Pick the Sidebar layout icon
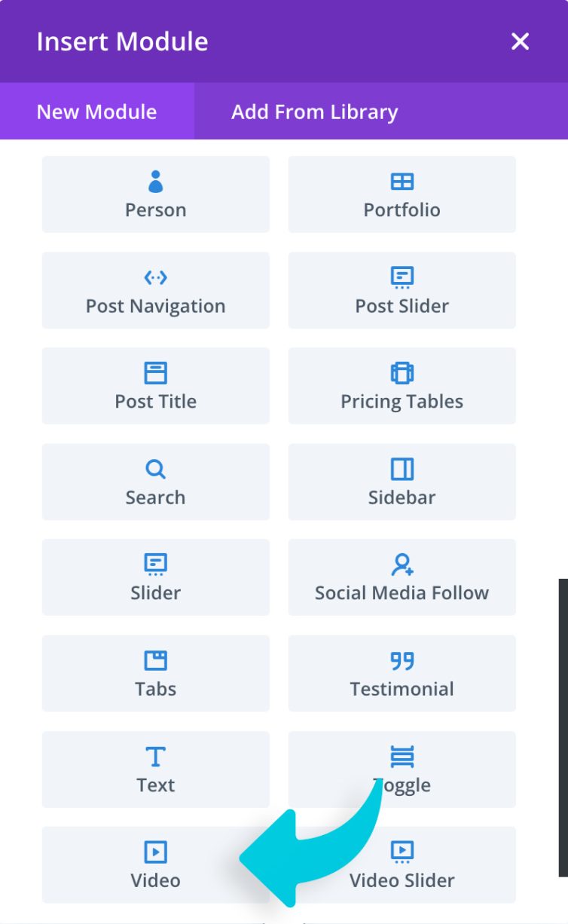 (402, 470)
